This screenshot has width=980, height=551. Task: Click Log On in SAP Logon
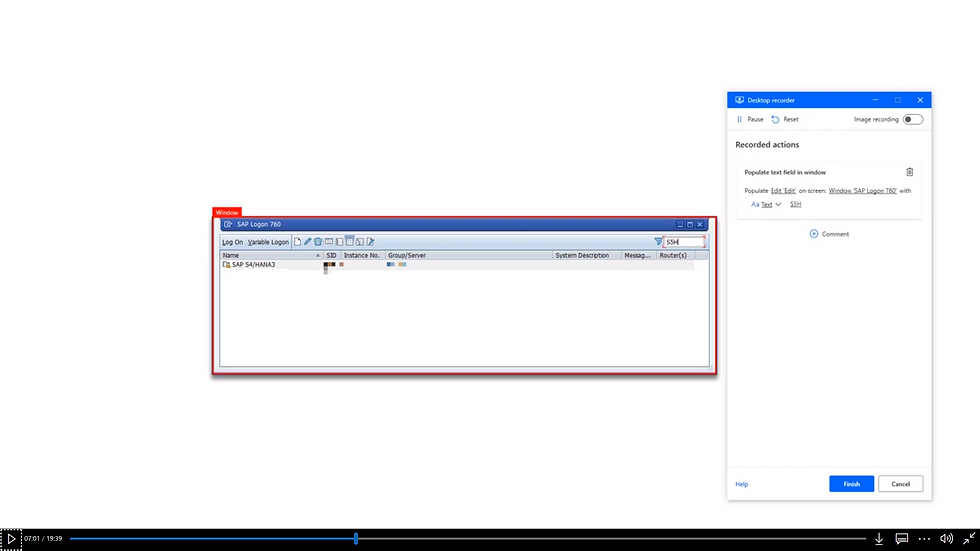pyautogui.click(x=232, y=242)
